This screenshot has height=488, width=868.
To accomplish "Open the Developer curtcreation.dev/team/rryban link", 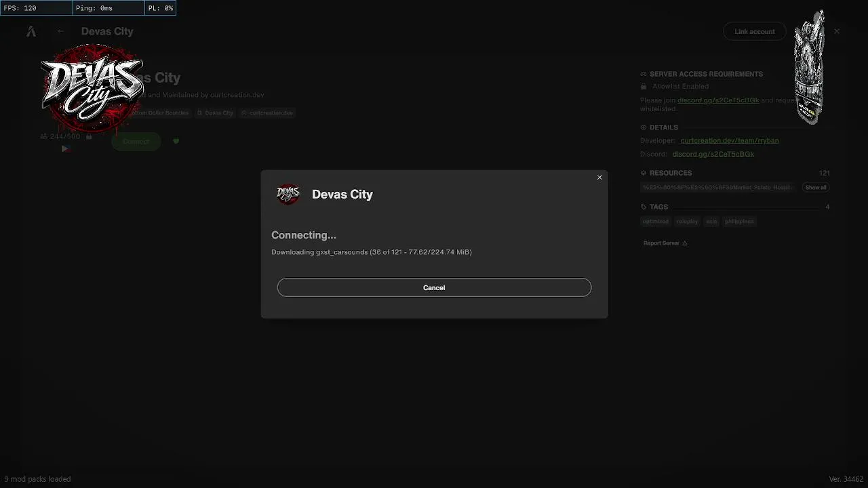I will (730, 140).
